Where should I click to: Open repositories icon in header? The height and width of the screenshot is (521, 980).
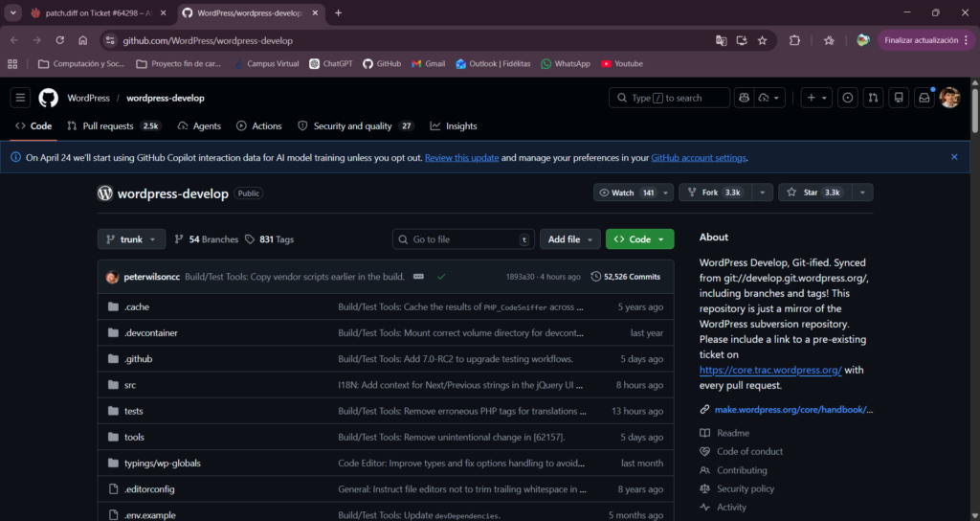[x=899, y=98]
